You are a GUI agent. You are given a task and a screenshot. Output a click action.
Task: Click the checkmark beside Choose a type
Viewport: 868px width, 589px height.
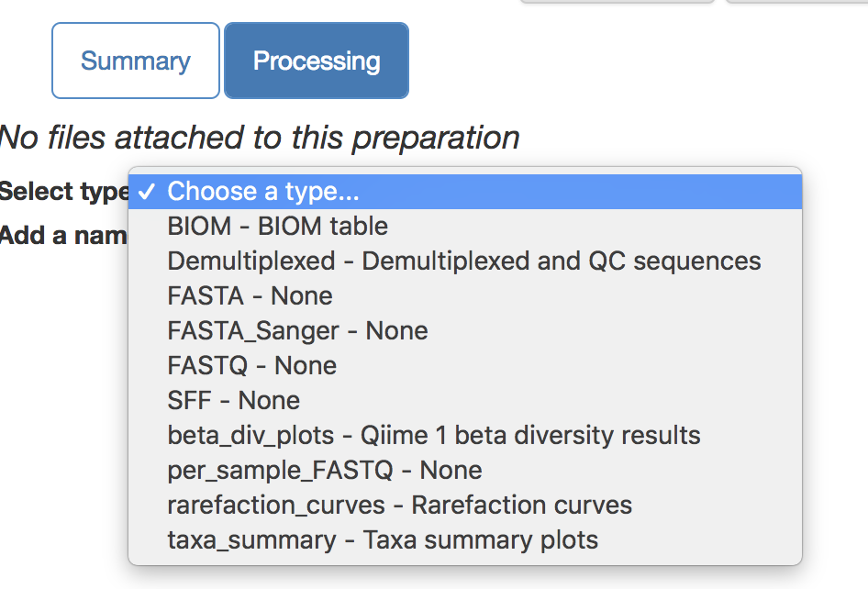[x=146, y=192]
